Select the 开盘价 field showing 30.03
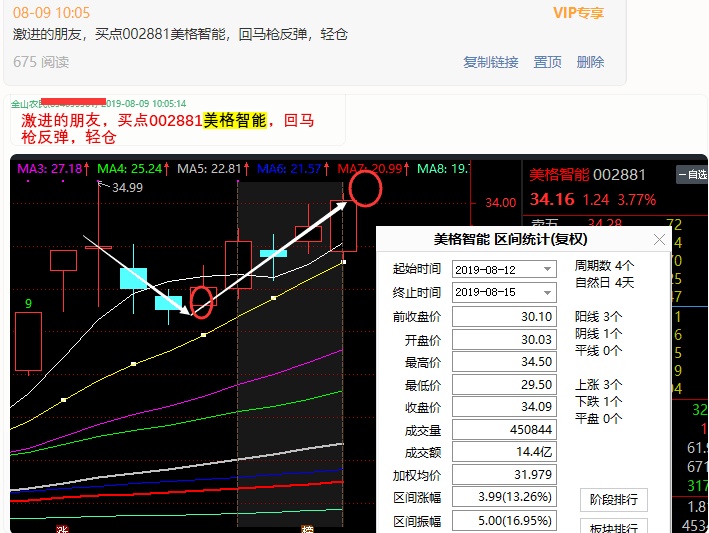 (504, 339)
